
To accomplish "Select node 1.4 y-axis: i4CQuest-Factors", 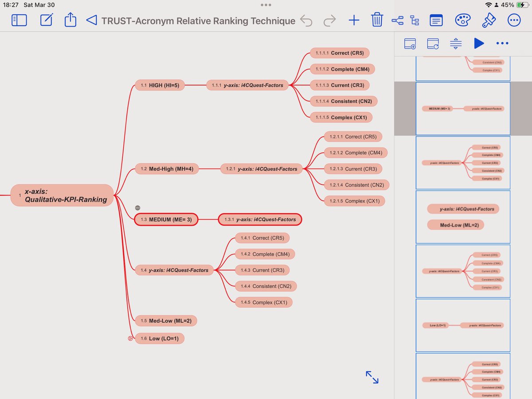I will 174,270.
